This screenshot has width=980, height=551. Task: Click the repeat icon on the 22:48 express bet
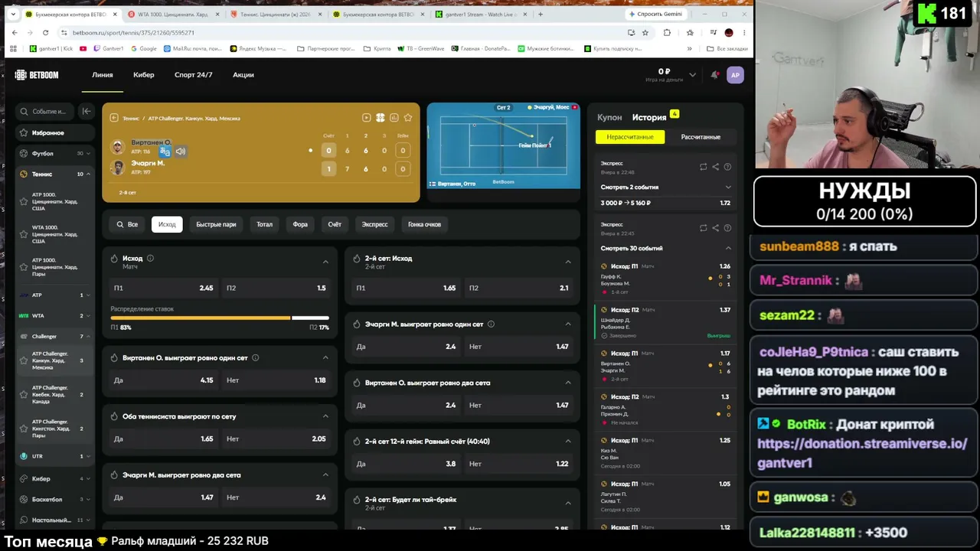point(704,167)
